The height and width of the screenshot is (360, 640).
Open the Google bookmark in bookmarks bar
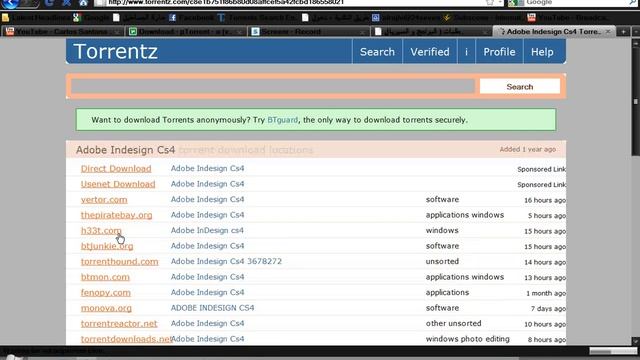coord(91,18)
